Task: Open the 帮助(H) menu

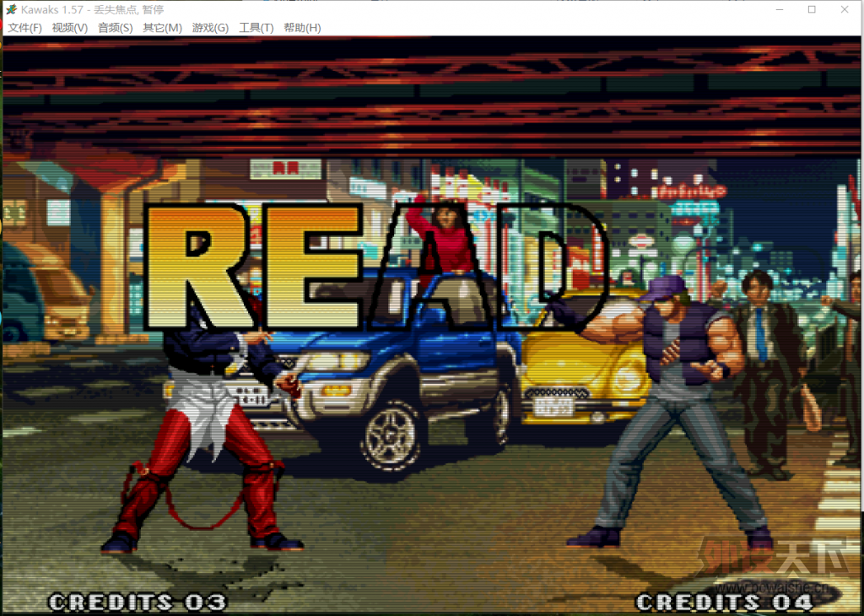Action: coord(302,28)
